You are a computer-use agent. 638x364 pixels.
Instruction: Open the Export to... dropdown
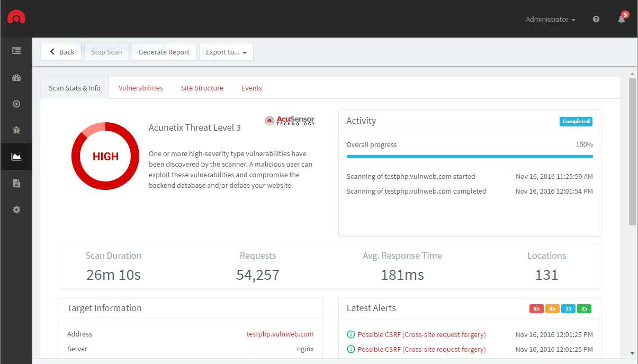click(x=226, y=52)
